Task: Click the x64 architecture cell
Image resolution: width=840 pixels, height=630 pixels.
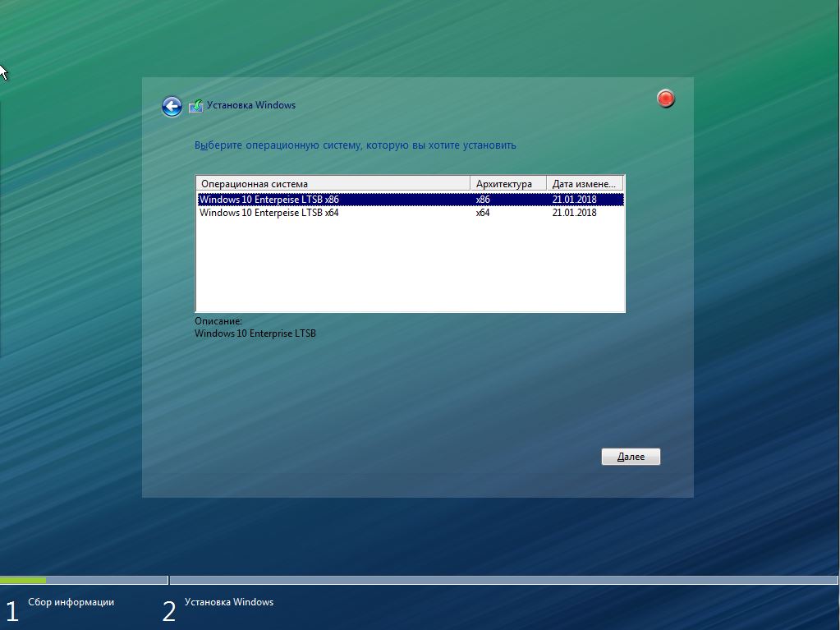Action: coord(483,213)
